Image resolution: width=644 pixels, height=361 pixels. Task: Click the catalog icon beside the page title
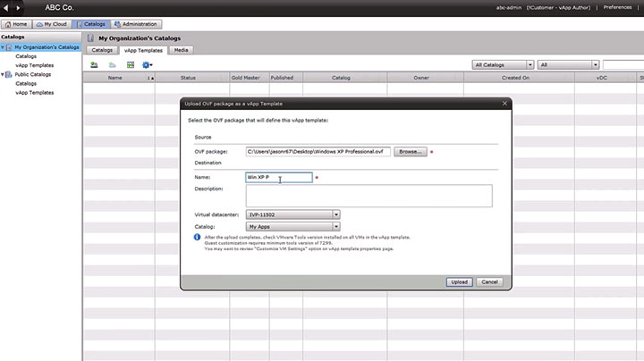point(90,38)
